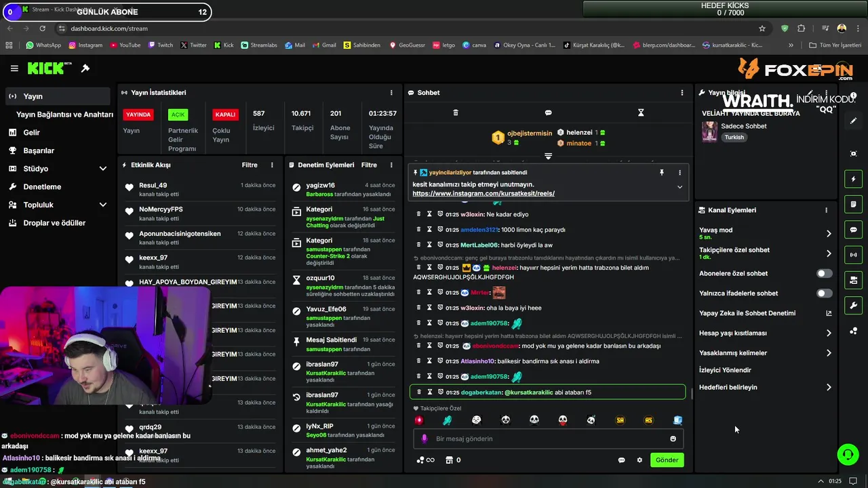Ban MertLabel06 using the shield icon
This screenshot has height=488, width=868.
[440, 245]
